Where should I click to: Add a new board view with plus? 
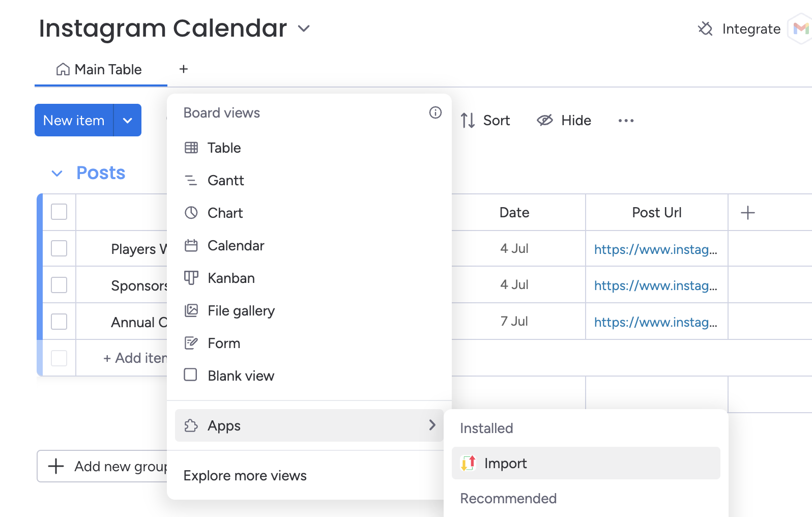pos(184,69)
